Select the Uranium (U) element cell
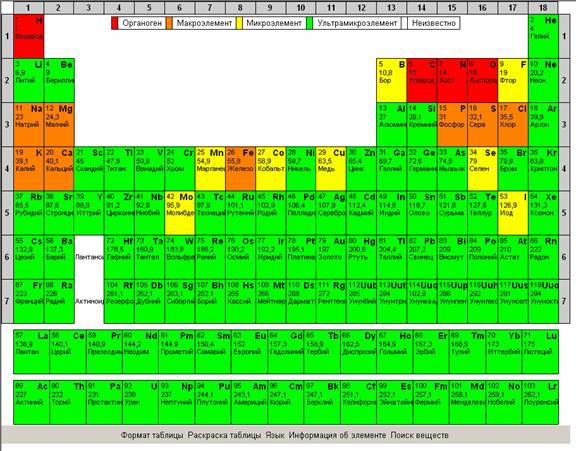 140,403
